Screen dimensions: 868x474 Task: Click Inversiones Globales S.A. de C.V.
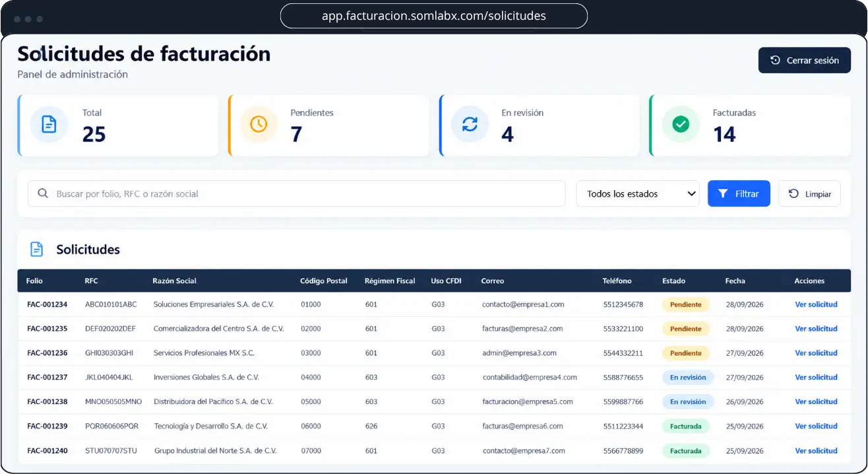tap(206, 378)
